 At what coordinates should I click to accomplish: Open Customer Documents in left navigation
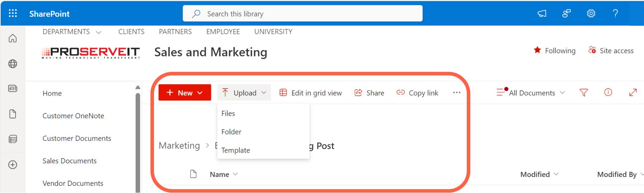click(77, 138)
